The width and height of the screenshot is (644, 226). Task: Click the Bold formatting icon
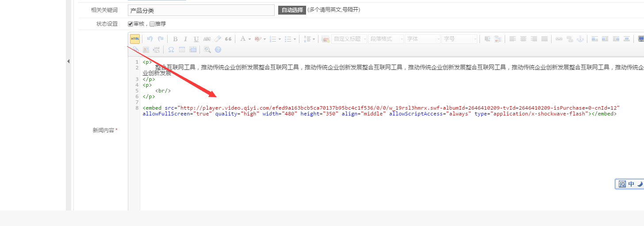click(175, 39)
